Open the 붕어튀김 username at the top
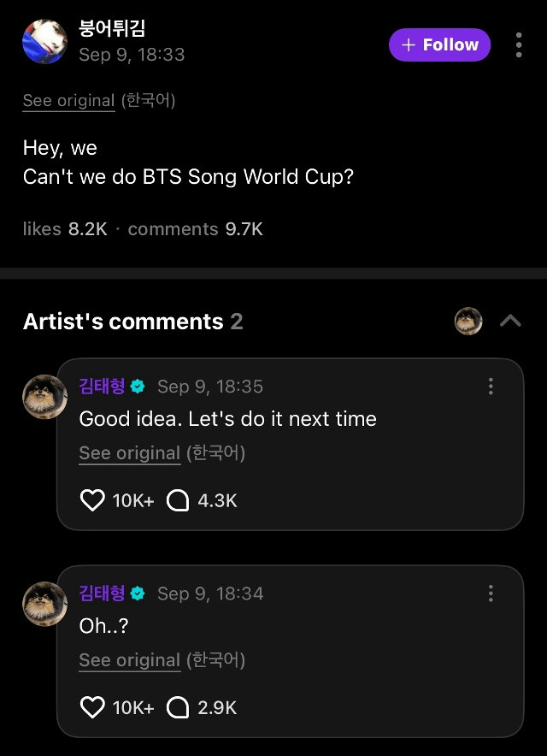 tap(112, 28)
